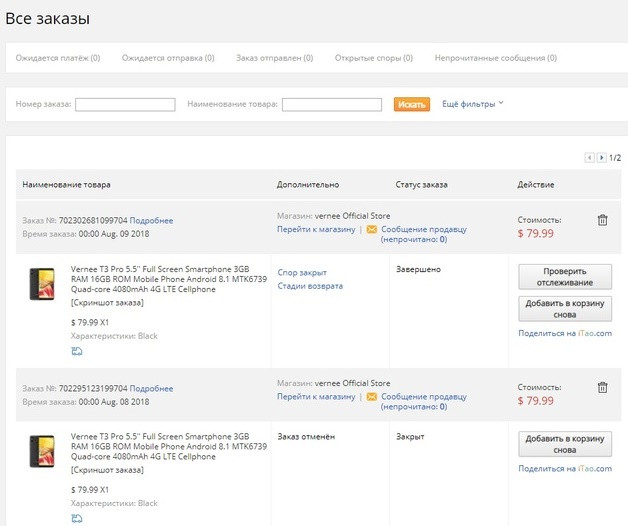Image resolution: width=628 pixels, height=526 pixels.
Task: Click the Закрыт status text
Action: coord(410,437)
